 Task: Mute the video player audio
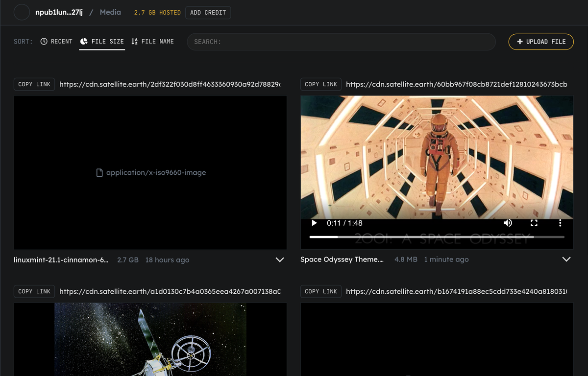coord(508,223)
